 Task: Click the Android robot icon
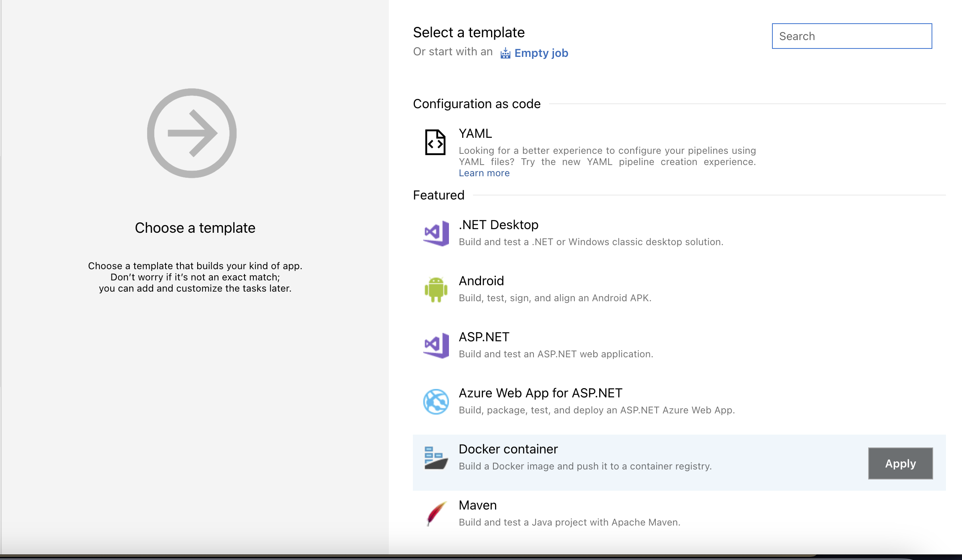[x=436, y=289]
